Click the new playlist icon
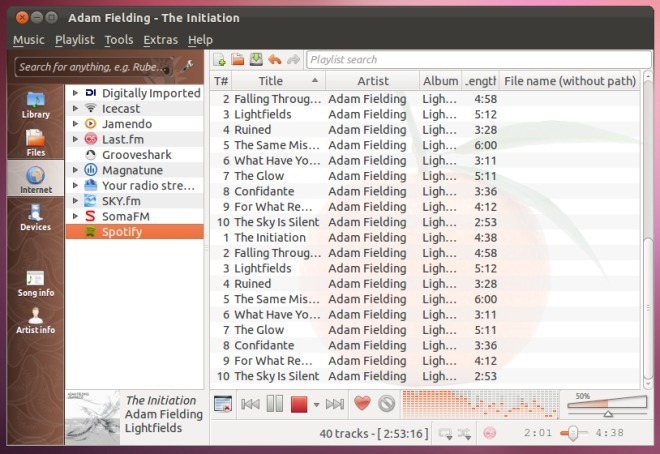Viewport: 660px width, 454px height. click(219, 60)
